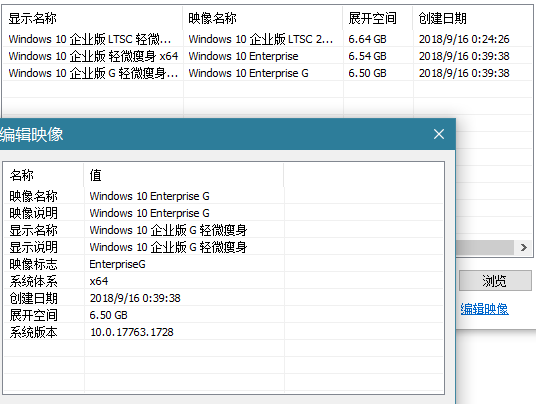The height and width of the screenshot is (404, 536).
Task: Click the 浏览 button
Action: coord(495,281)
